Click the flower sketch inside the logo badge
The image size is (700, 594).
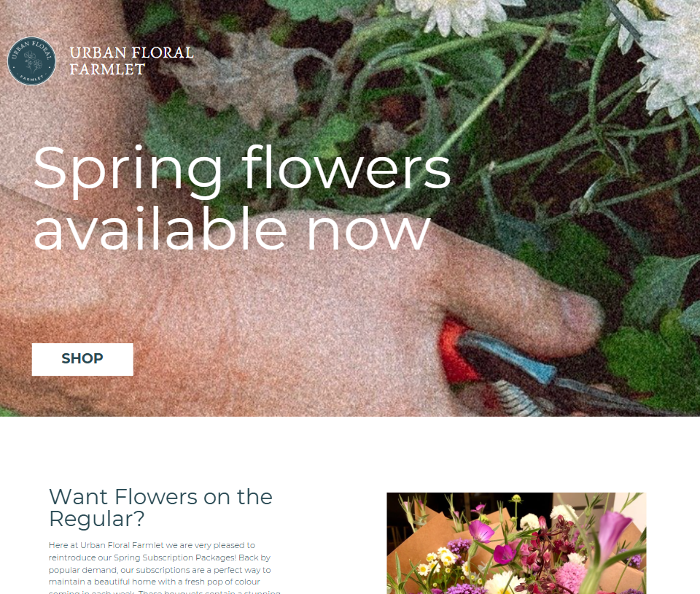click(x=33, y=61)
